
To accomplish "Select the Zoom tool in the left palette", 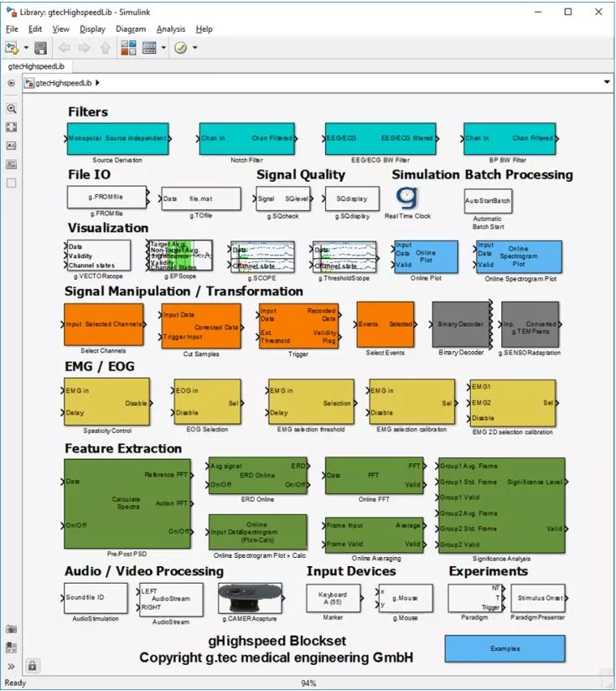I will click(x=11, y=109).
